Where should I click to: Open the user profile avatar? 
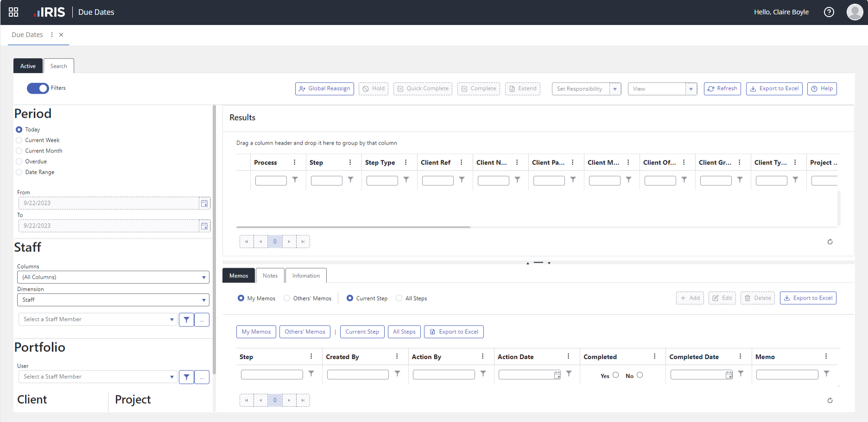tap(855, 12)
